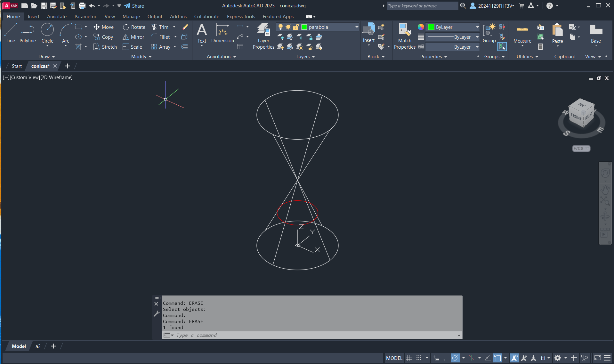
Task: Expand the Block panel
Action: tap(376, 57)
